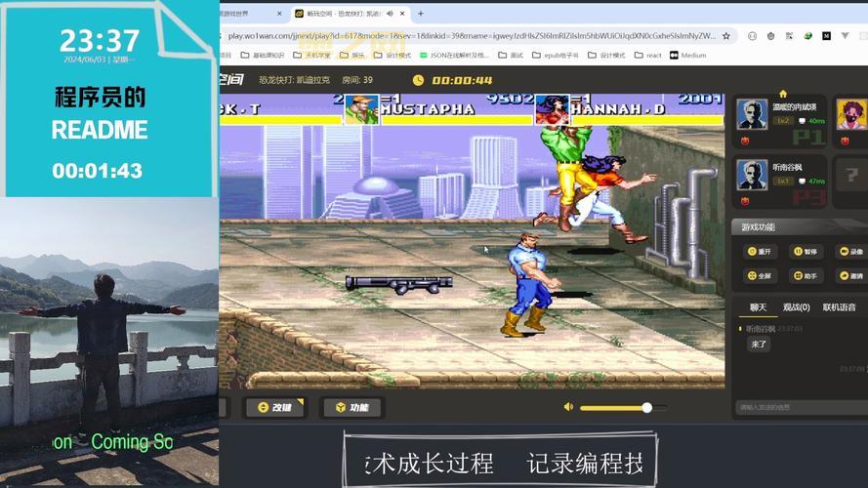Click the 邀请 invite button
The height and width of the screenshot is (488, 868).
pyautogui.click(x=851, y=275)
